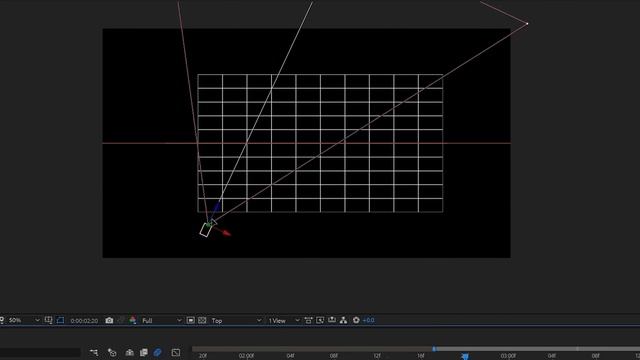This screenshot has height=360, width=640.
Task: Click the blue current-time indicator in timeline
Action: (465, 356)
